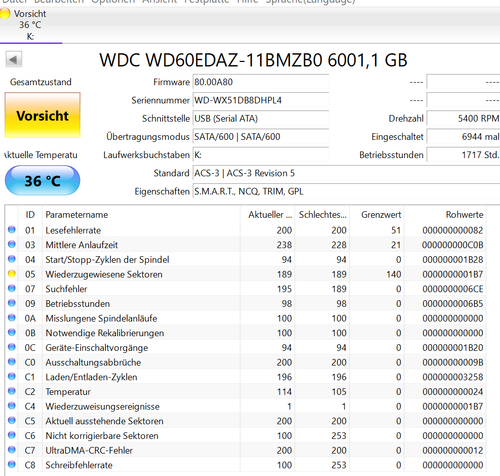Select the K: disk tab

pyautogui.click(x=31, y=25)
